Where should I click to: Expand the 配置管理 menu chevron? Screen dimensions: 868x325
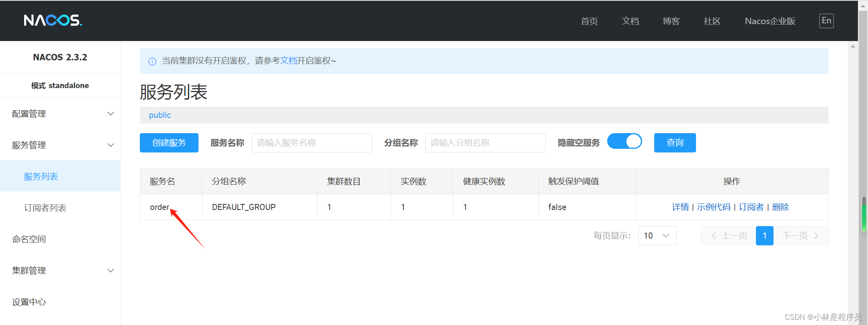(111, 114)
